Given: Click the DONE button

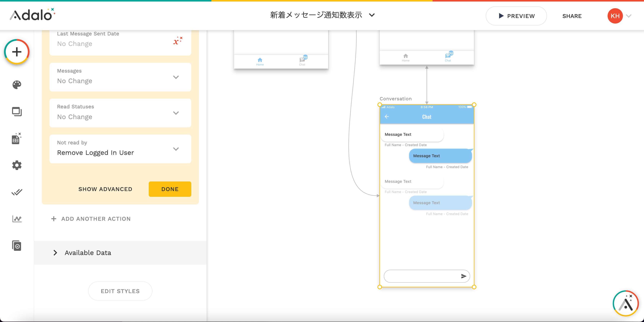Looking at the screenshot, I should pyautogui.click(x=170, y=189).
